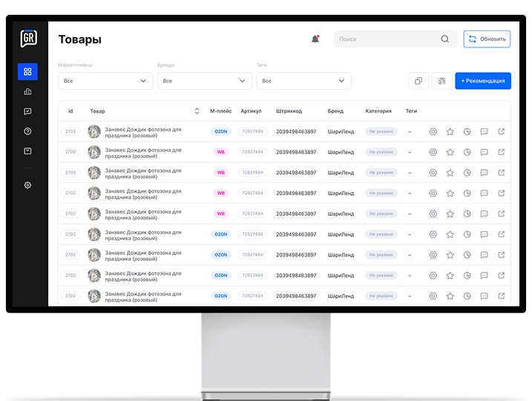Click the OZON badge in the first row
The height and width of the screenshot is (401, 532).
[221, 131]
